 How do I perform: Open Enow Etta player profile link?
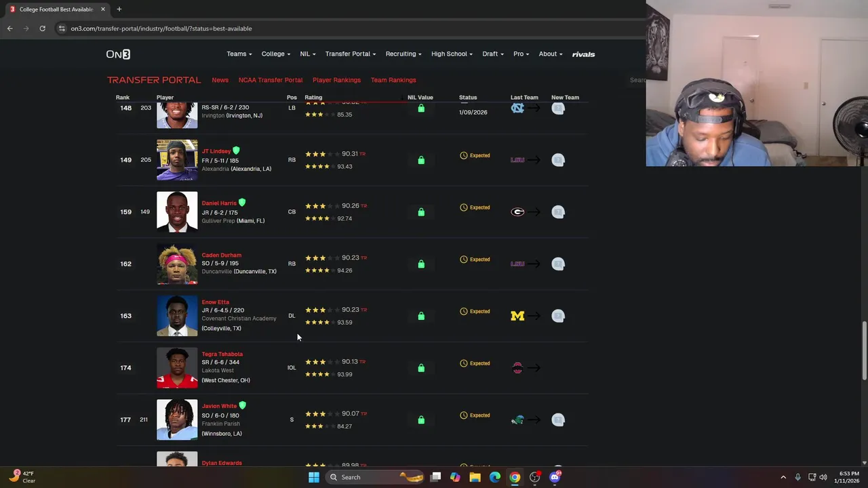215,302
